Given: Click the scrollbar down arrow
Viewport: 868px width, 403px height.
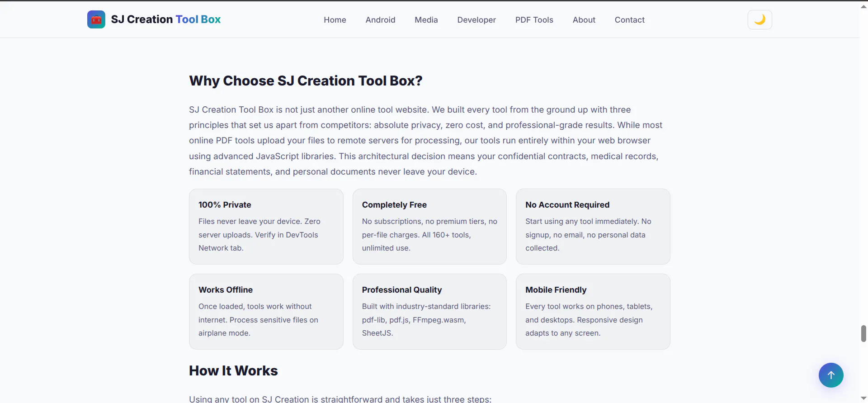Looking at the screenshot, I should click(x=863, y=398).
